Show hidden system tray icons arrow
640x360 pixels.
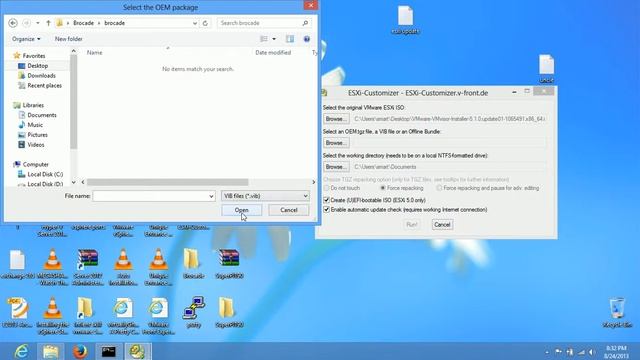pos(547,352)
